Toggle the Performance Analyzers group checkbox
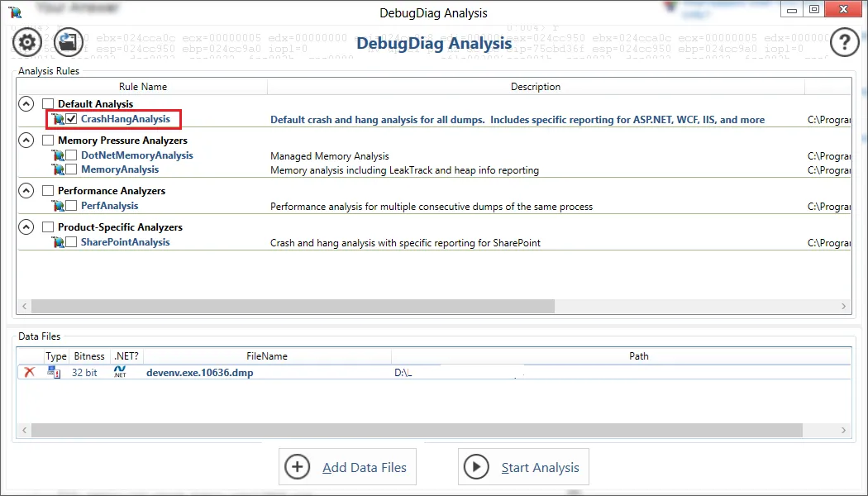 48,191
